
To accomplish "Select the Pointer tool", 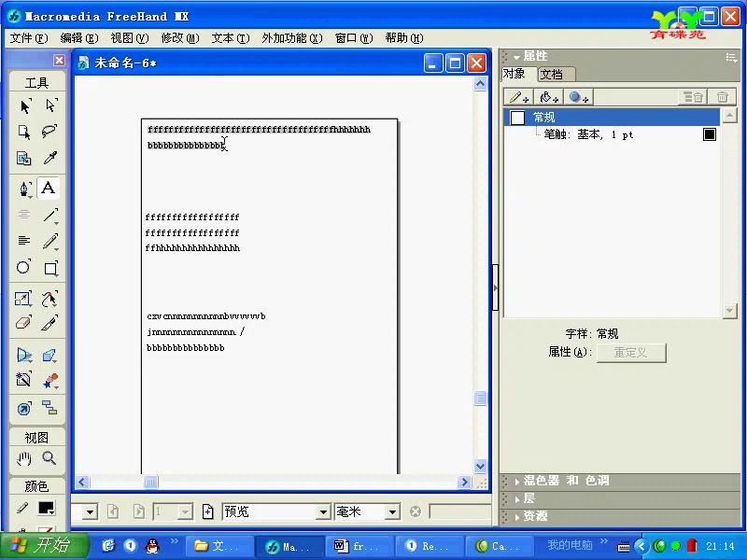I will click(x=24, y=105).
